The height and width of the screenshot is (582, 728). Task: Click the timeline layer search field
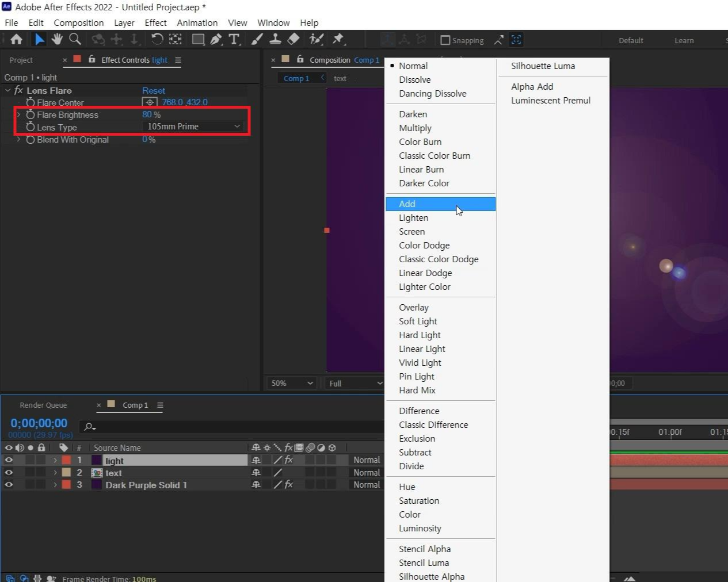pyautogui.click(x=230, y=427)
